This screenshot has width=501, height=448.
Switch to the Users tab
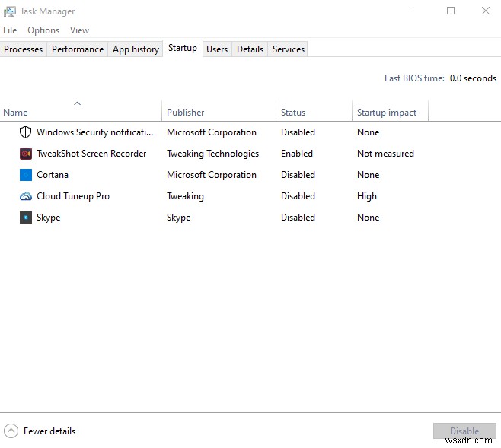pyautogui.click(x=217, y=49)
